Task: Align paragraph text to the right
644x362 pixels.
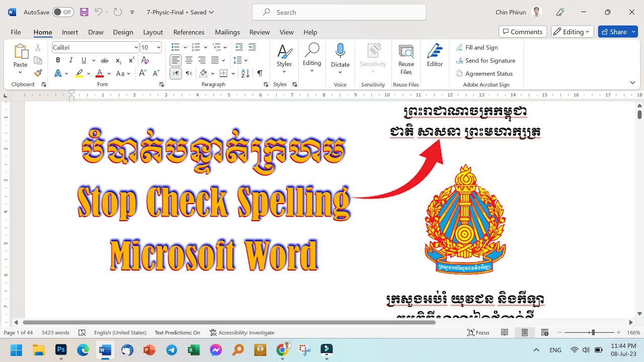Action: [x=202, y=60]
